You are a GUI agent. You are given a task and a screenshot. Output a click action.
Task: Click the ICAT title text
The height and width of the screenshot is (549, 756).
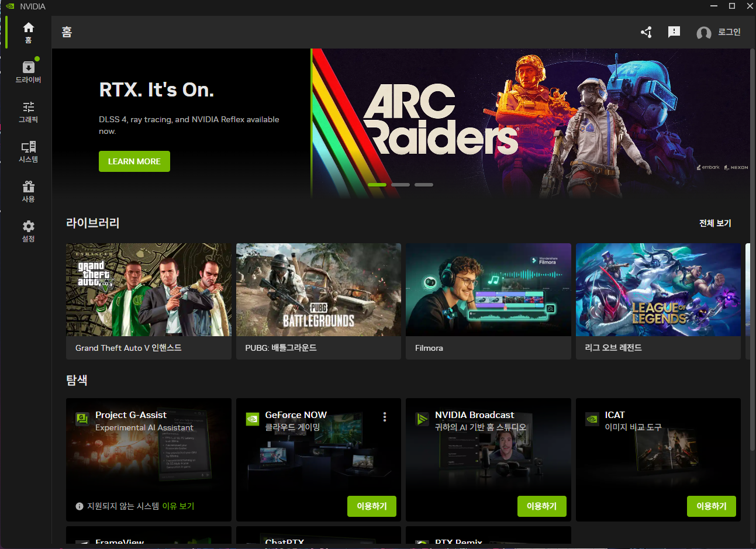[x=615, y=415]
